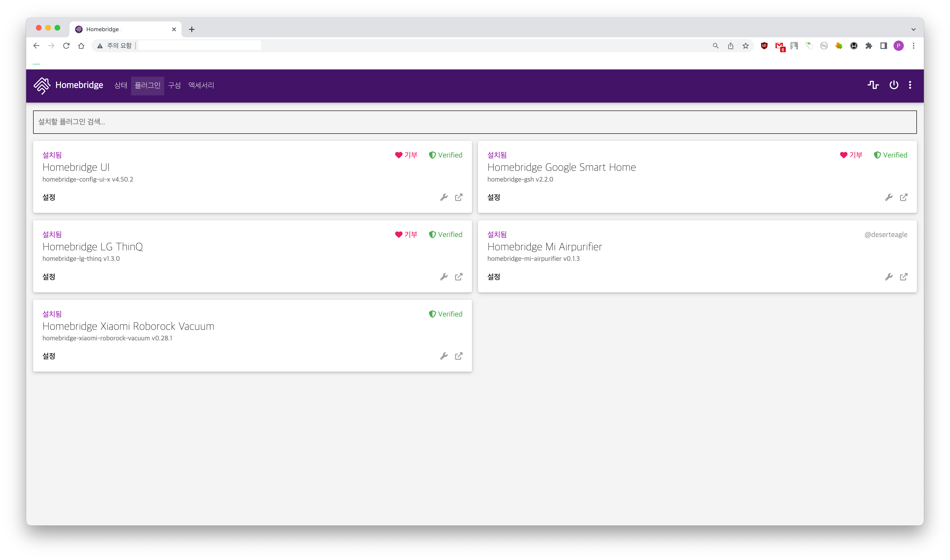Click the Homebridge title text in header
This screenshot has height=560, width=950.
coord(79,85)
